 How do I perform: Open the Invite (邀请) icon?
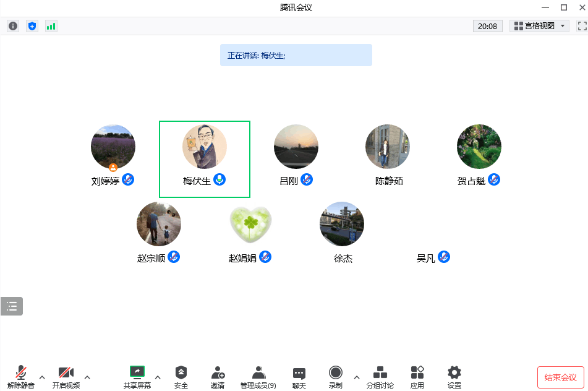pyautogui.click(x=218, y=376)
